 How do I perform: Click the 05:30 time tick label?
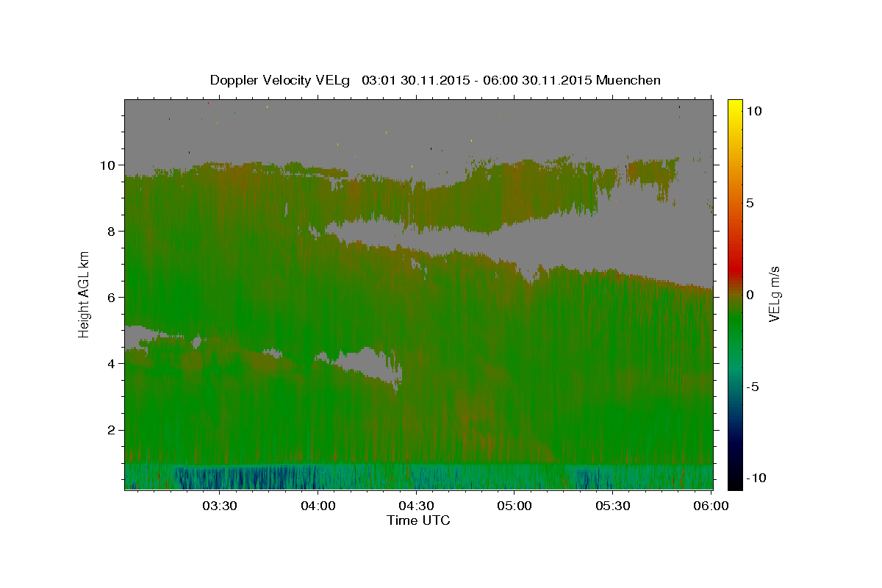click(x=613, y=506)
